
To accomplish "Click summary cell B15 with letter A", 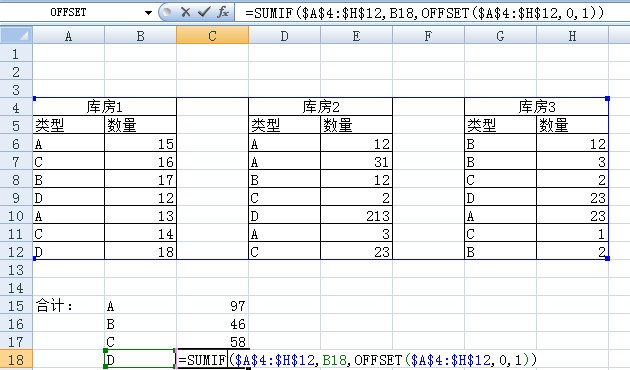I will coord(140,305).
